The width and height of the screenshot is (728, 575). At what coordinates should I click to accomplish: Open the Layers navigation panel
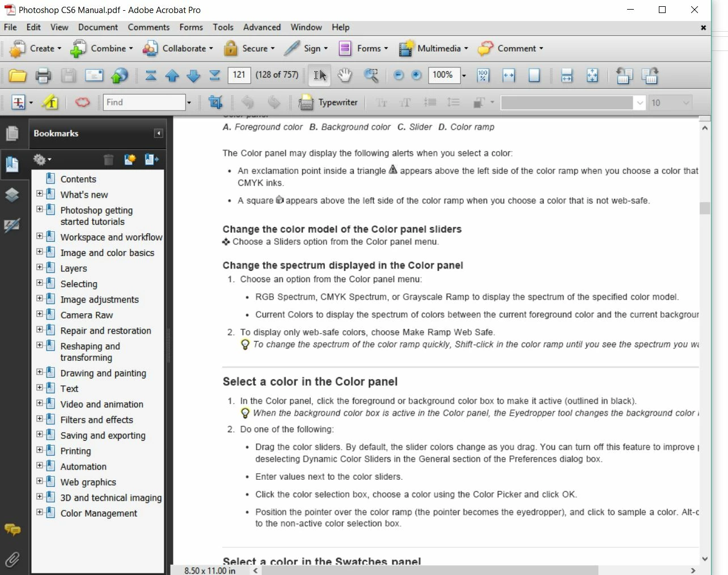point(12,195)
